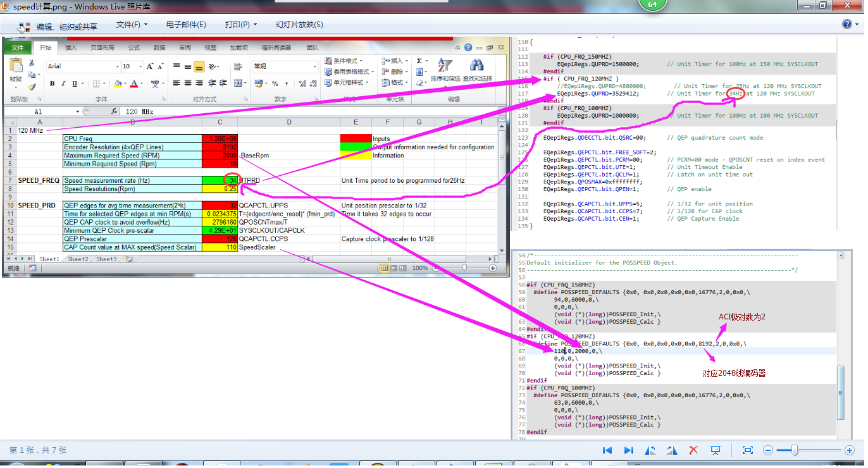Toggle underline U in Excel ribbon
This screenshot has width=868, height=468.
pos(75,83)
